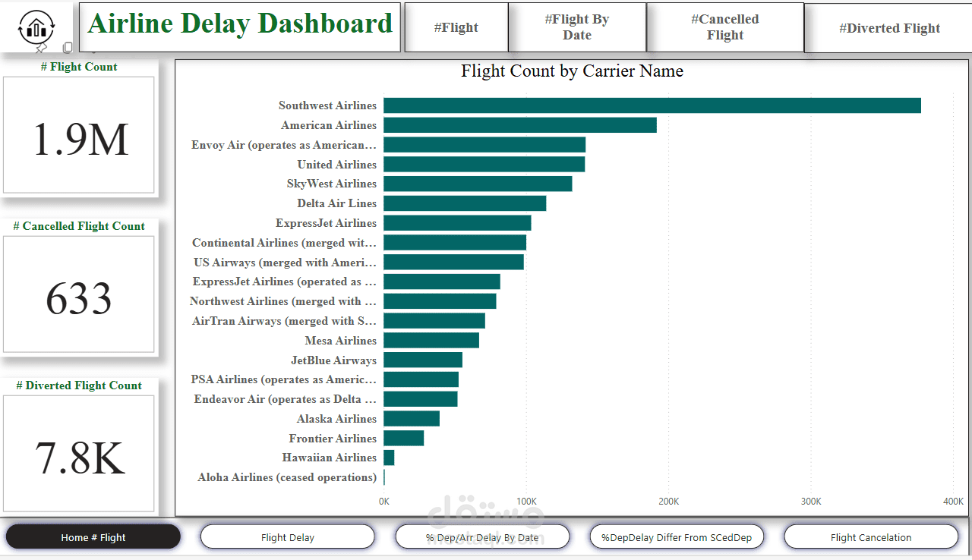The image size is (972, 560).
Task: Select the Hawaiian Airlines bar
Action: coord(389,458)
